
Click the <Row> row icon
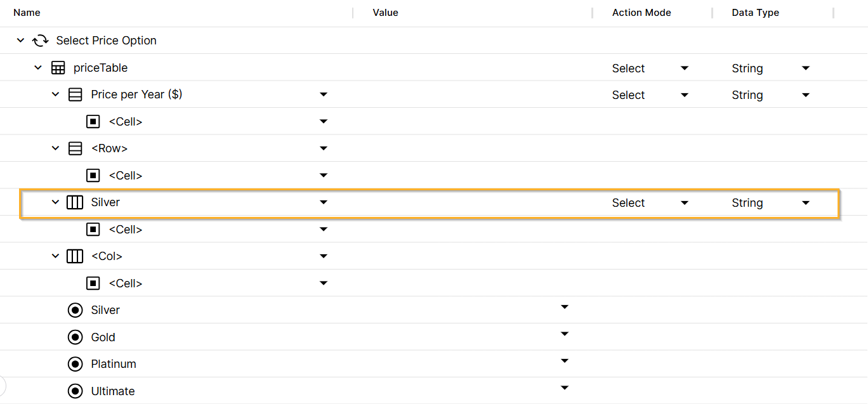[x=75, y=148]
